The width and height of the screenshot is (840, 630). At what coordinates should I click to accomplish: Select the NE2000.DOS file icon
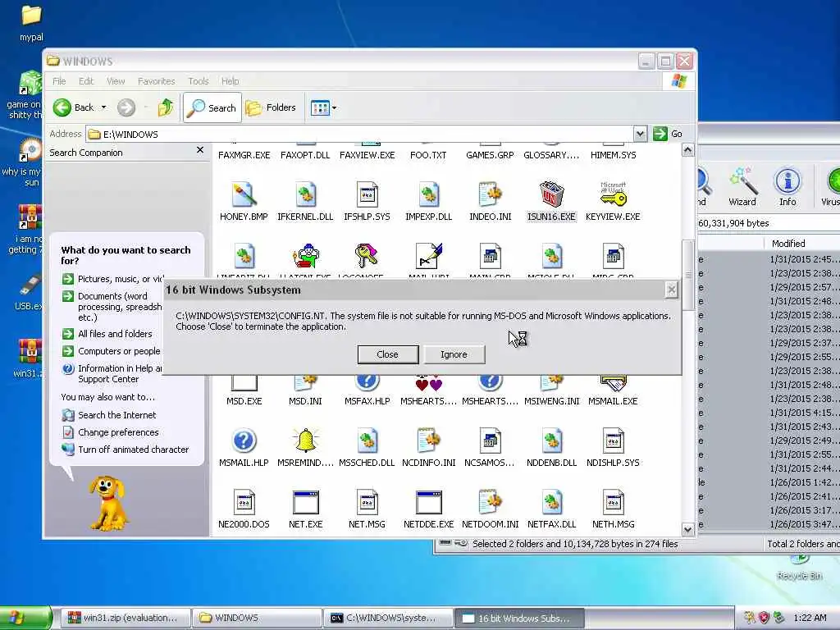point(244,502)
